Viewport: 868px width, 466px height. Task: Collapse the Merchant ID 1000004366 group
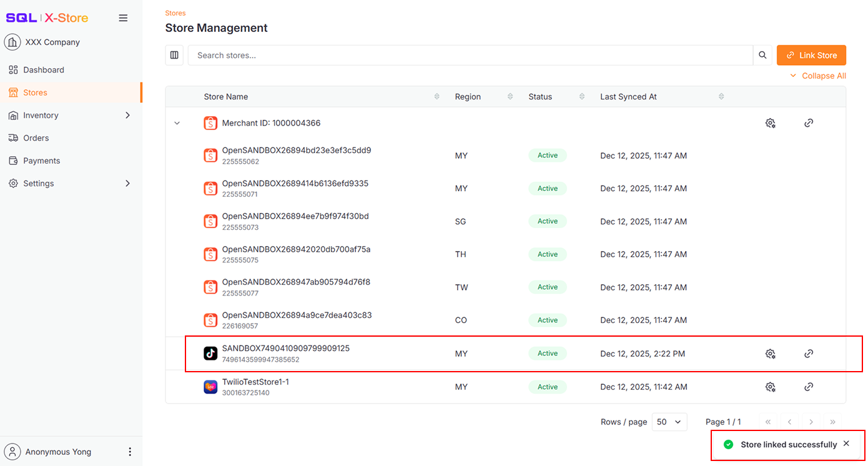coord(177,123)
